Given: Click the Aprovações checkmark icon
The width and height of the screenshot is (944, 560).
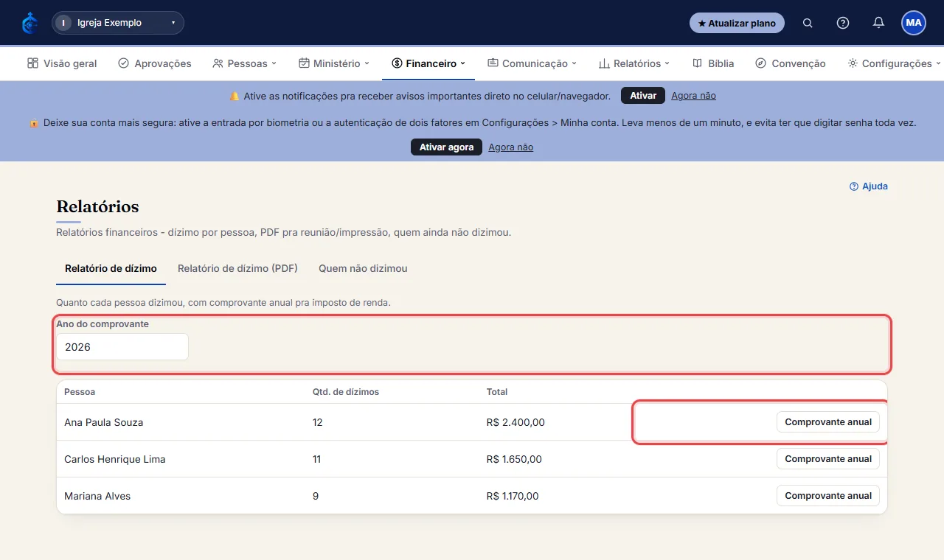Looking at the screenshot, I should [x=123, y=63].
